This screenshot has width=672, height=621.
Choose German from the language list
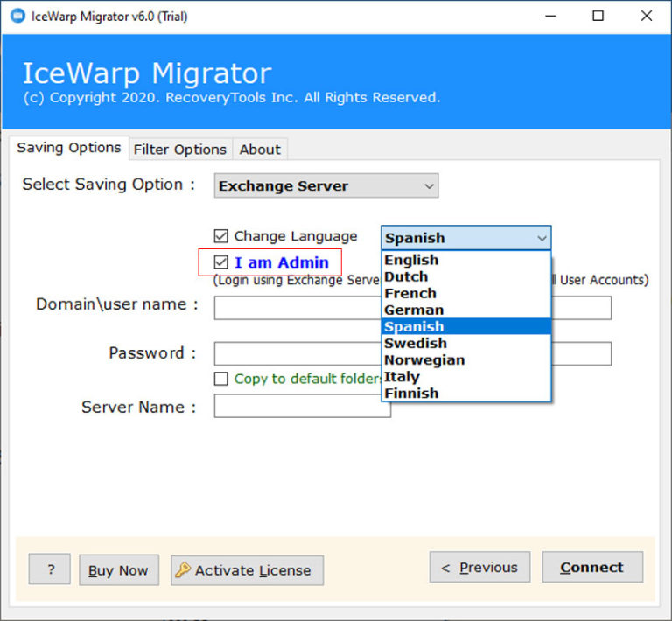[465, 310]
